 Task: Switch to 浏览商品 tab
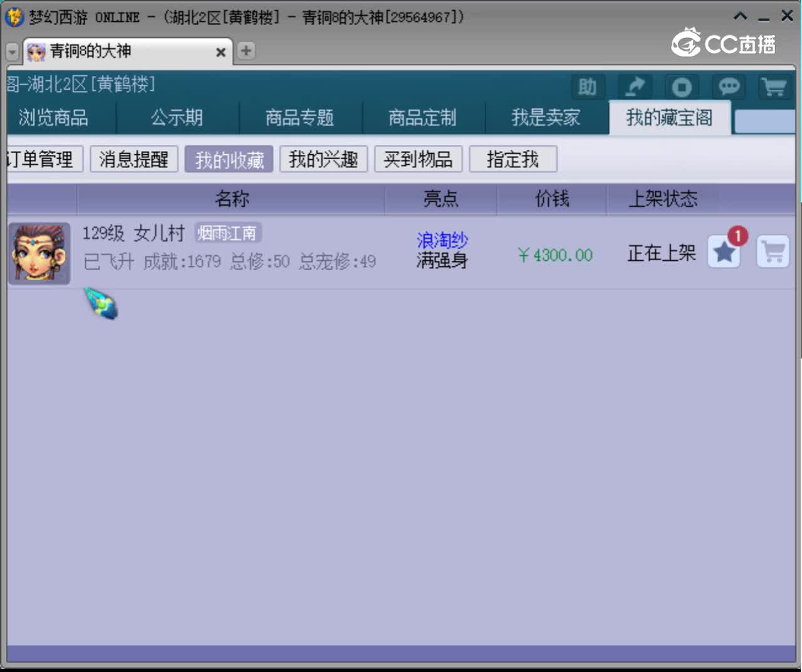coord(53,117)
